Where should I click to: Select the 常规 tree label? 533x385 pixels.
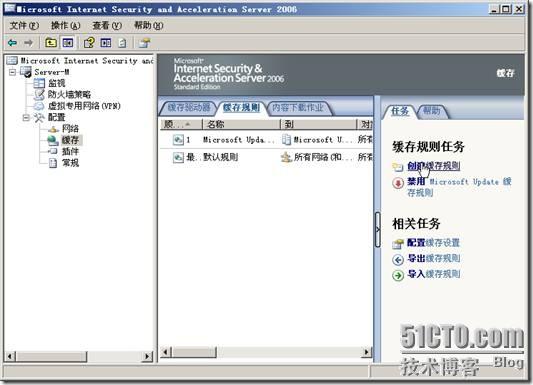click(x=70, y=163)
